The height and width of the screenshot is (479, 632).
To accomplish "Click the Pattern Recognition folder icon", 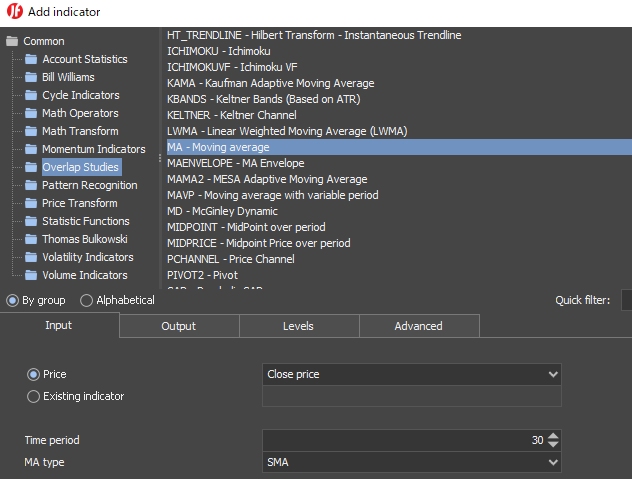I will (x=32, y=185).
